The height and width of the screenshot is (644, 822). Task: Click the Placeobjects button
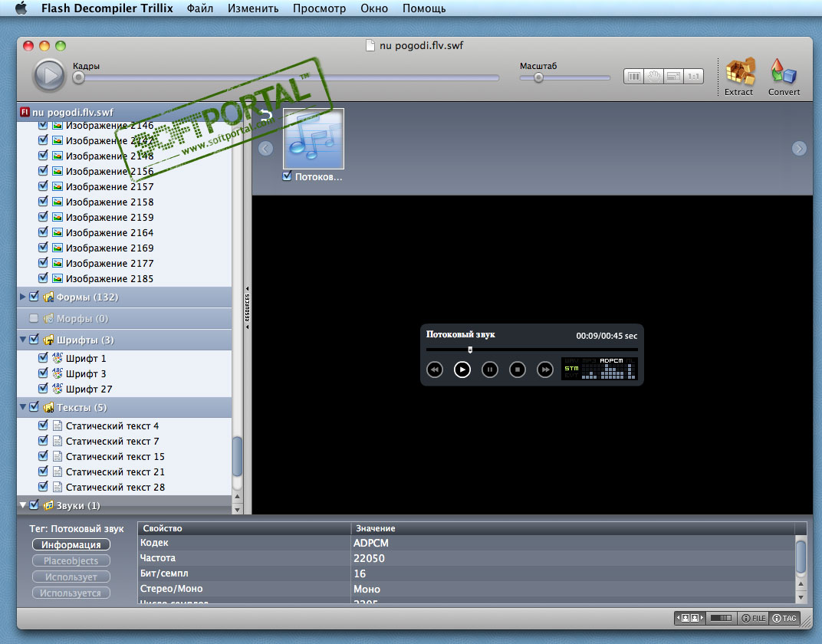tap(71, 560)
